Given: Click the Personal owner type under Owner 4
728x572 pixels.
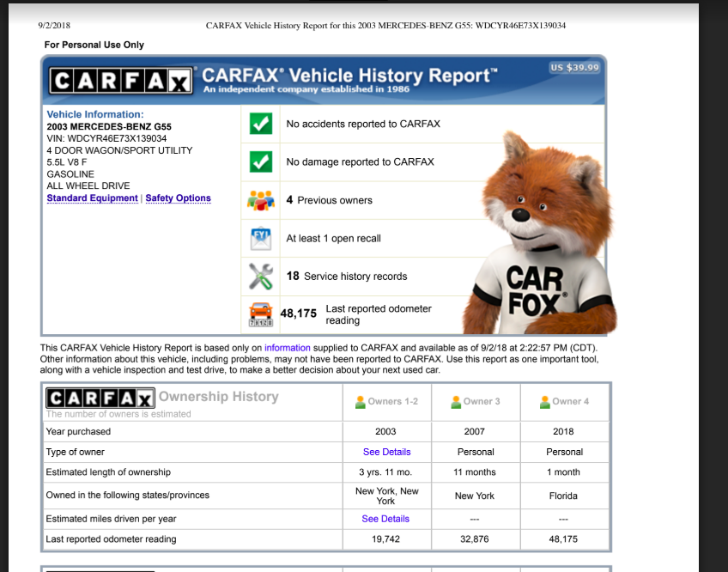Looking at the screenshot, I should click(565, 452).
